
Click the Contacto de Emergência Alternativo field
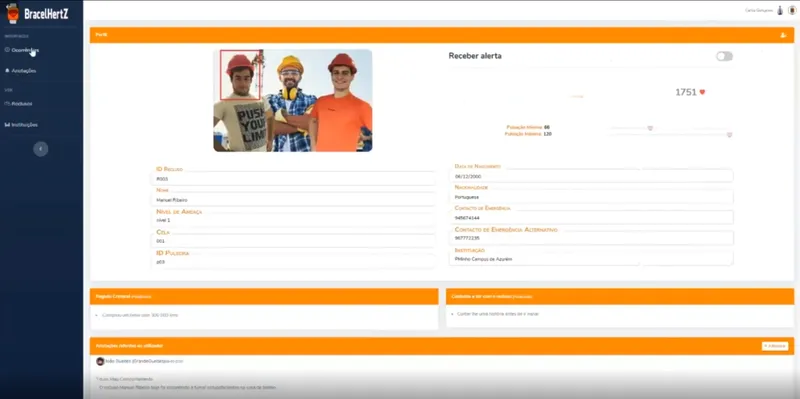point(592,238)
